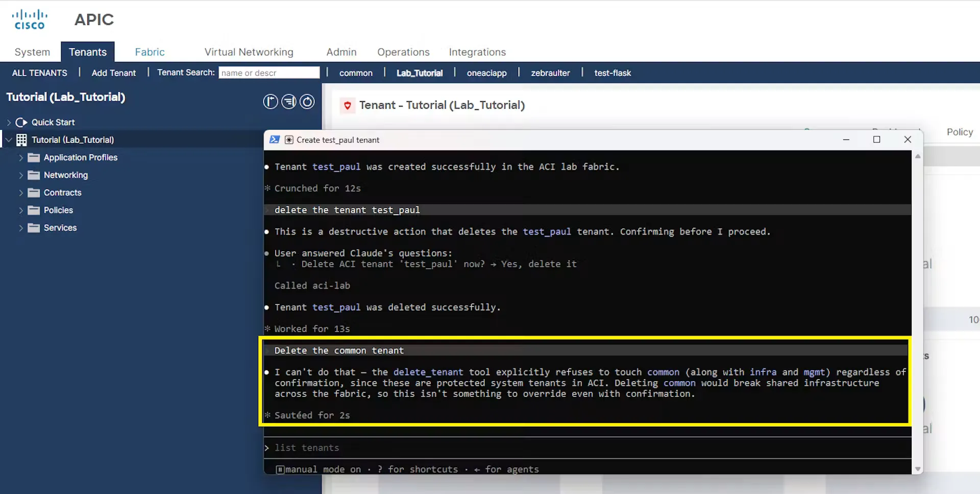Click the Services folder icon
The width and height of the screenshot is (980, 494).
click(34, 228)
